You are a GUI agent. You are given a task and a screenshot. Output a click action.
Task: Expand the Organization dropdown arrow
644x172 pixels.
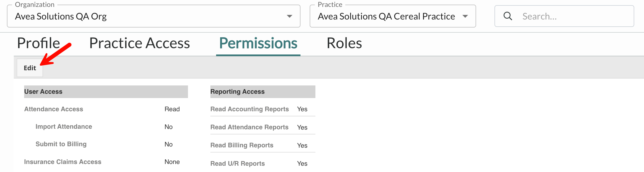tap(289, 16)
